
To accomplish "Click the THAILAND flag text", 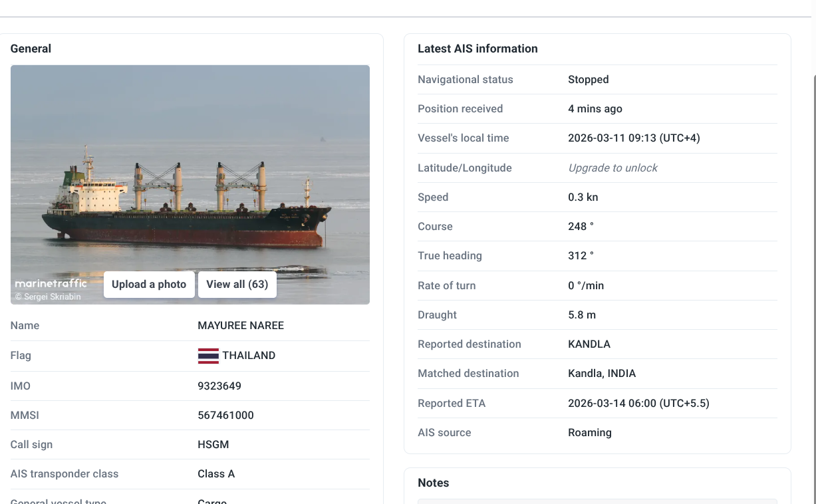I will pyautogui.click(x=249, y=356).
